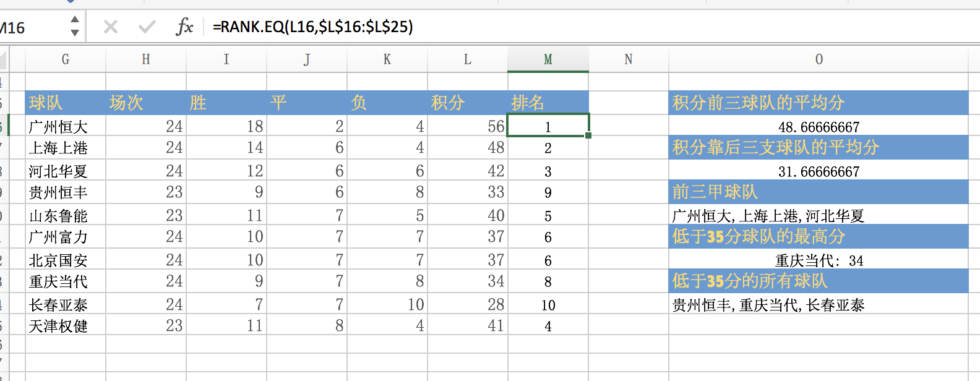Viewport: 980px width, 381px height.
Task: Click the 排名 header cell
Action: click(x=548, y=103)
